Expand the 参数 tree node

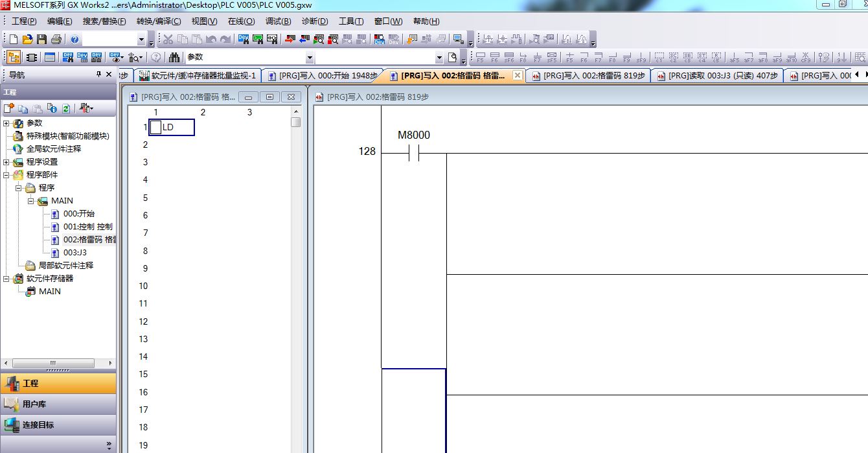pyautogui.click(x=6, y=123)
